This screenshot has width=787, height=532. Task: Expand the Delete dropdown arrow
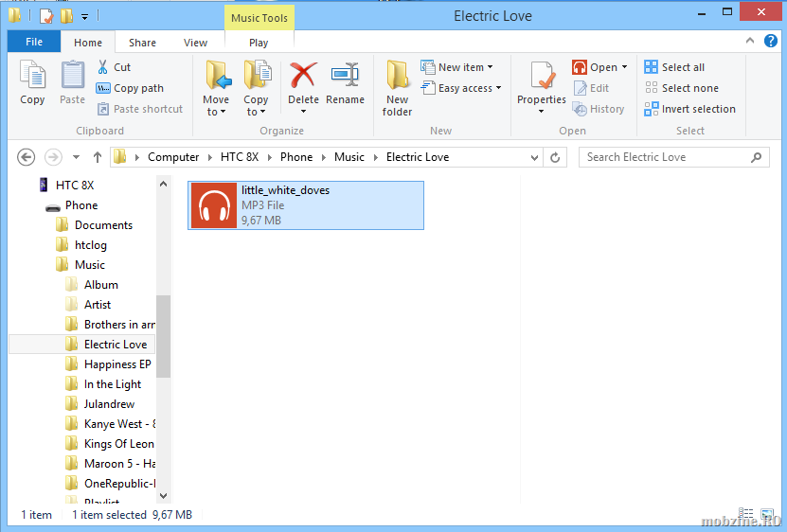tap(303, 112)
